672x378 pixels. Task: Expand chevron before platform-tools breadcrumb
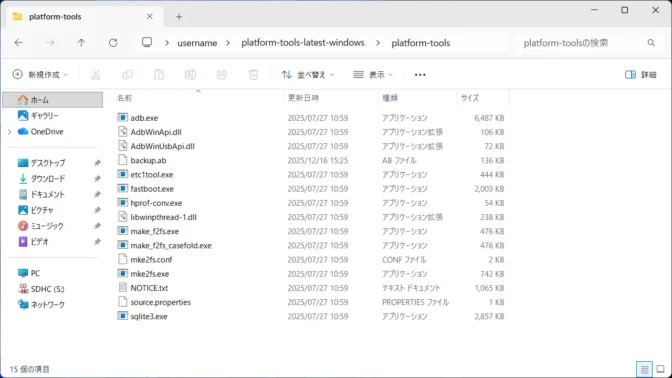click(378, 43)
